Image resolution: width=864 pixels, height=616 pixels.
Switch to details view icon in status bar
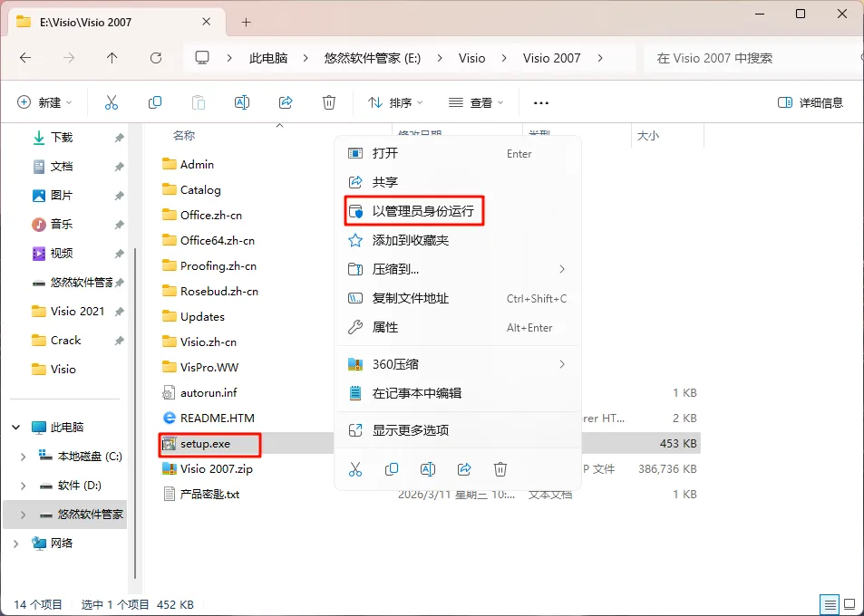click(x=830, y=604)
